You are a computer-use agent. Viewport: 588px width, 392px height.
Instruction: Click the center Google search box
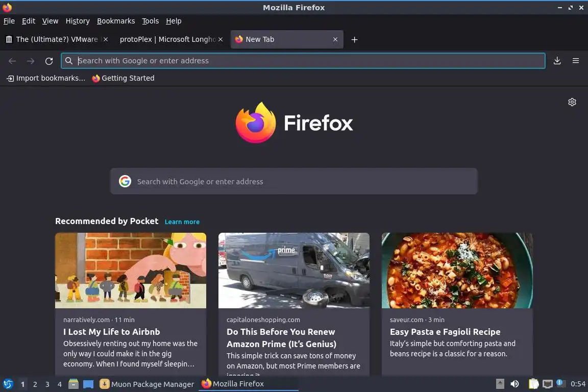tap(293, 181)
